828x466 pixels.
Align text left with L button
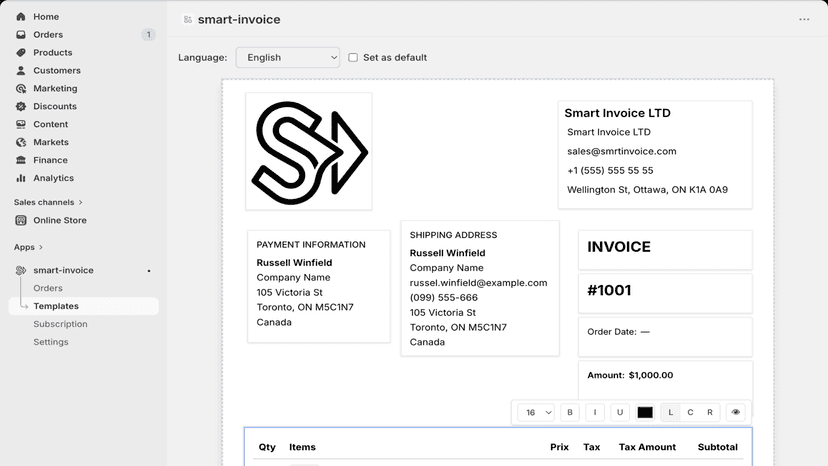(671, 412)
